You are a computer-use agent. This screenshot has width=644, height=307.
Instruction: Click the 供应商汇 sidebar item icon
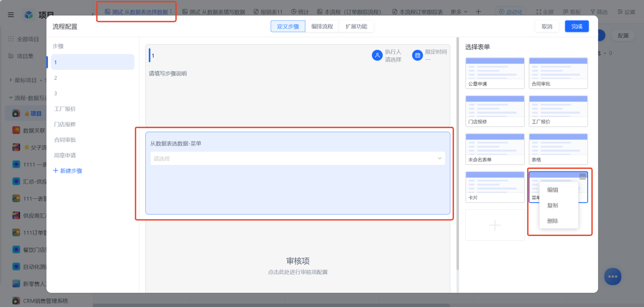click(16, 215)
